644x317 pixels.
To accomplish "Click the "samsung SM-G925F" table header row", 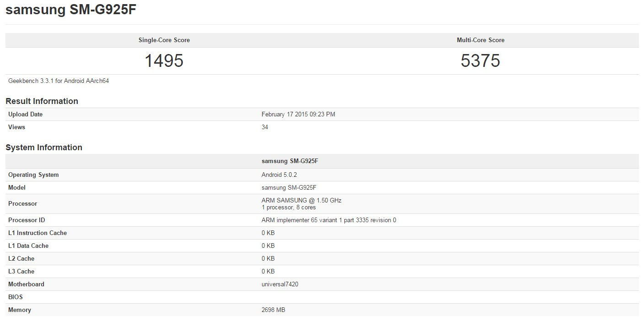I will point(290,161).
